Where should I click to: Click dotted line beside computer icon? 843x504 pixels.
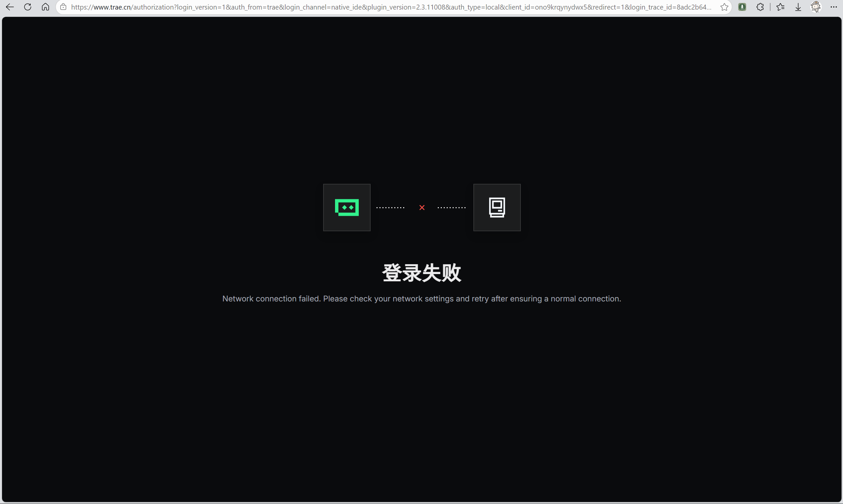pyautogui.click(x=451, y=208)
